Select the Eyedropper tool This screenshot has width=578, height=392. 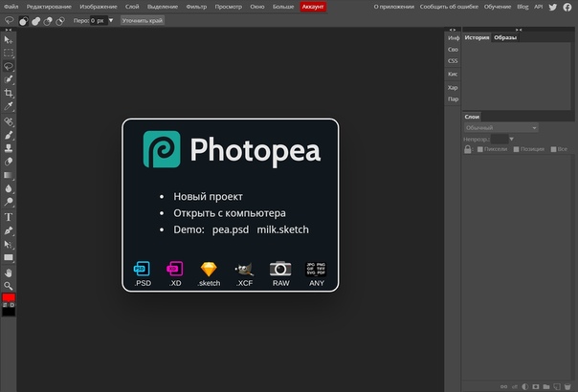(8, 106)
